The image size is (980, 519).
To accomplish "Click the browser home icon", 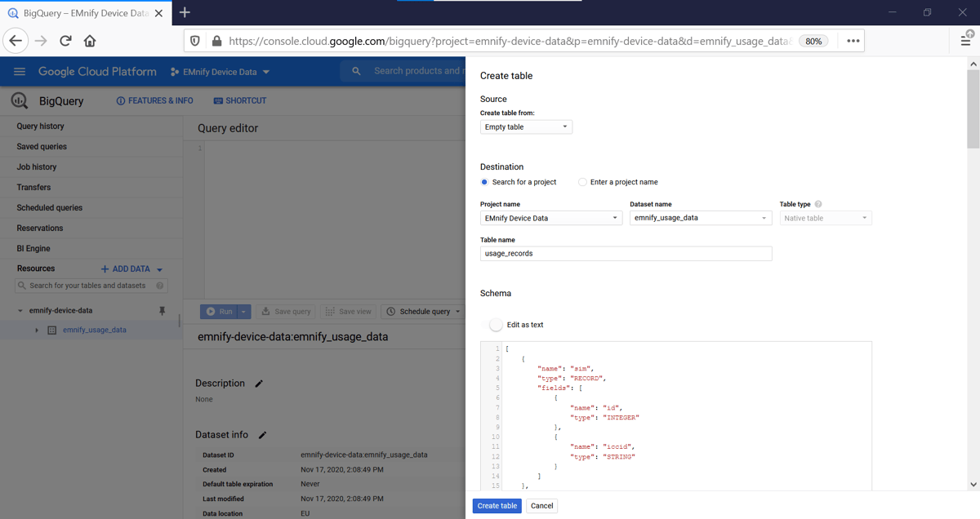I will coord(90,41).
